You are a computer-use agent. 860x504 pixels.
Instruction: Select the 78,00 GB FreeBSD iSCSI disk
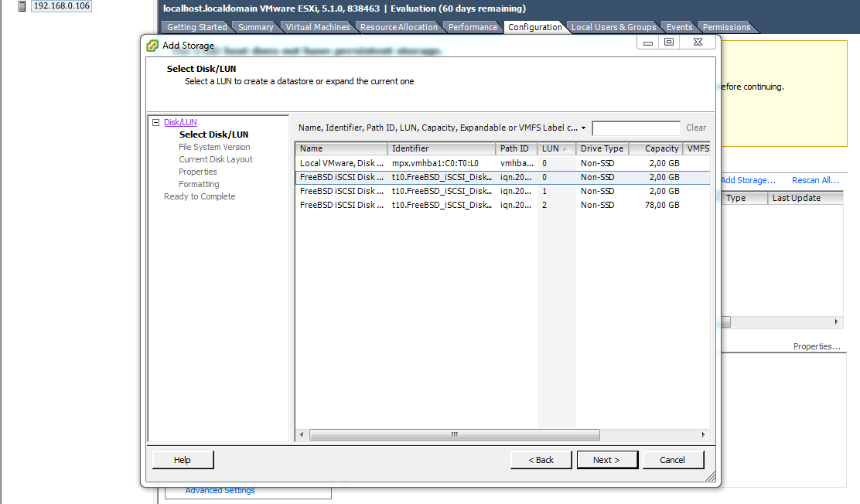[503, 205]
